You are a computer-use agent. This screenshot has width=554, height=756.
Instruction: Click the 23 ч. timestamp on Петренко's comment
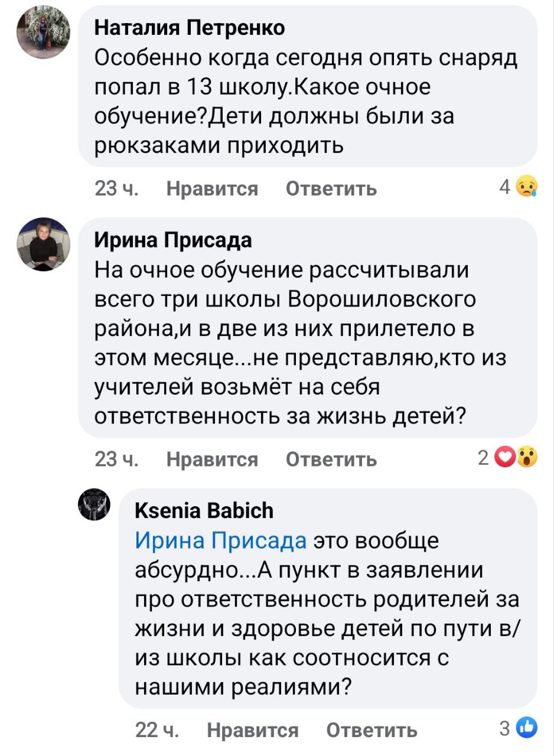(116, 188)
